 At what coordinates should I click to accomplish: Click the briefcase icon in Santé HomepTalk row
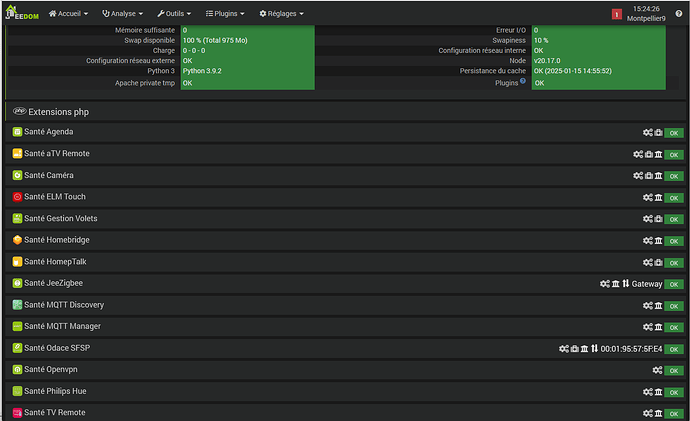pos(658,262)
